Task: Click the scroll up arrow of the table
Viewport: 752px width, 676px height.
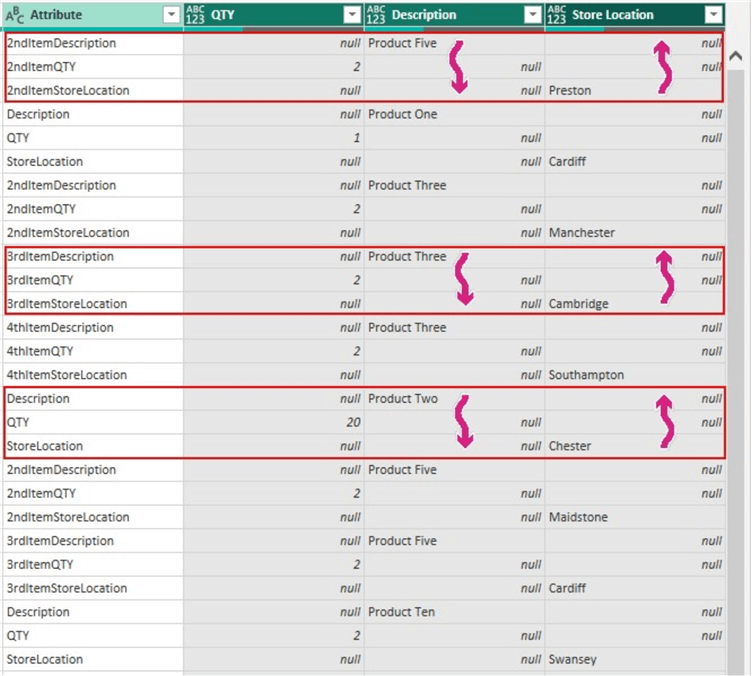Action: [x=736, y=56]
